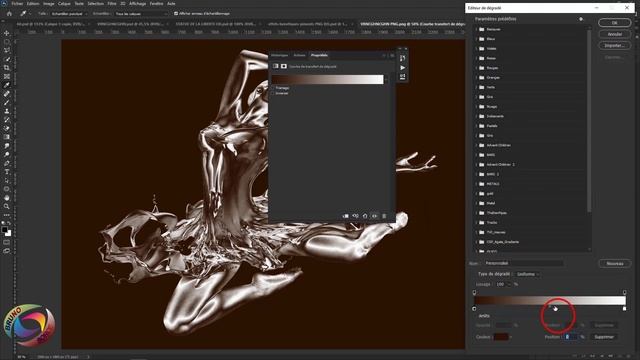Toggle layer visibility eye in Properties panel

[374, 216]
